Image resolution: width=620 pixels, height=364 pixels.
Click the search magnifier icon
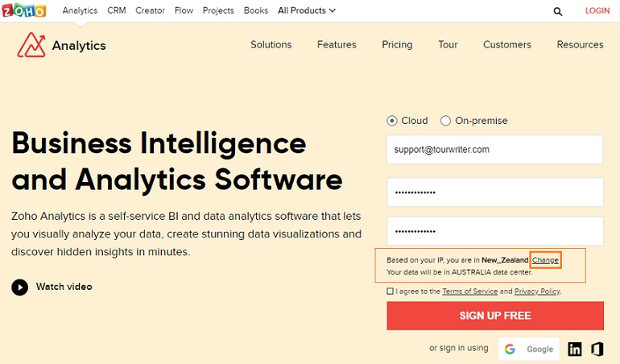click(x=558, y=11)
